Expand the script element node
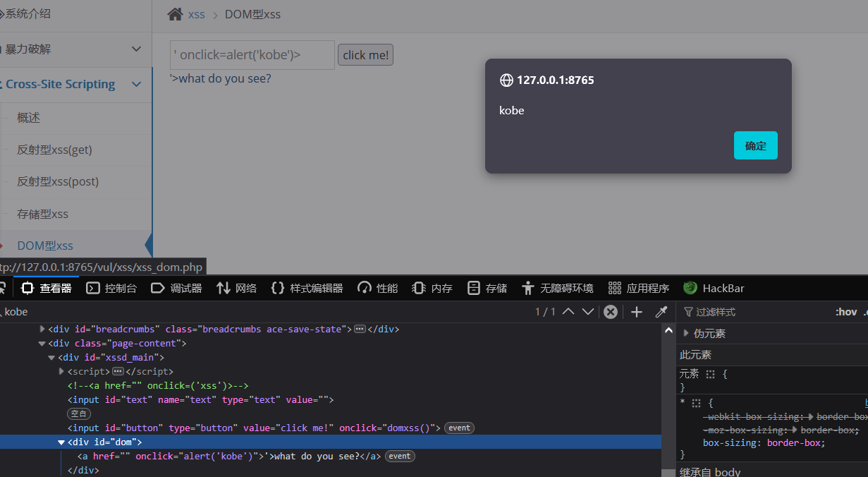Image resolution: width=868 pixels, height=477 pixels. coord(61,371)
